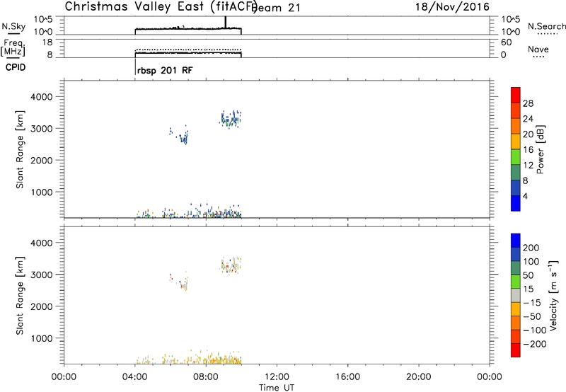Click the velocity panel's 'Slant Range [km]' label
Viewport: 566px width, 392px height.
pos(20,296)
